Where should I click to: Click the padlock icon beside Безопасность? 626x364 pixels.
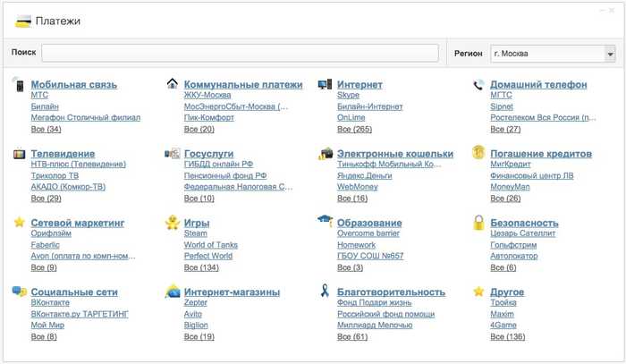click(x=478, y=223)
